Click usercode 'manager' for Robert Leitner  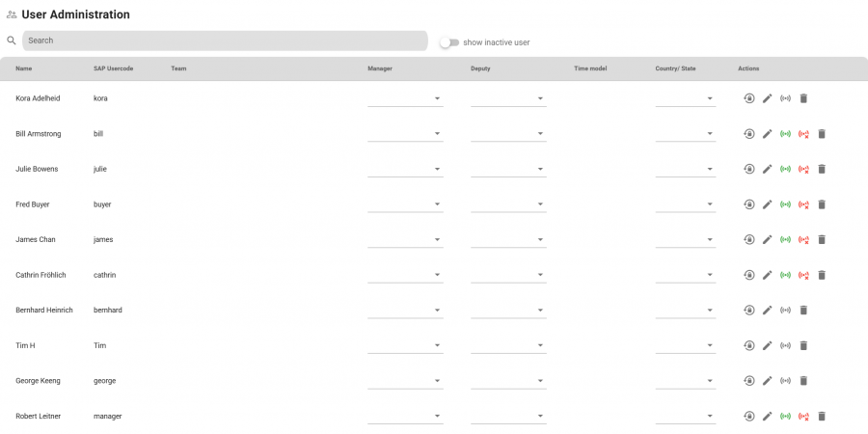point(108,417)
